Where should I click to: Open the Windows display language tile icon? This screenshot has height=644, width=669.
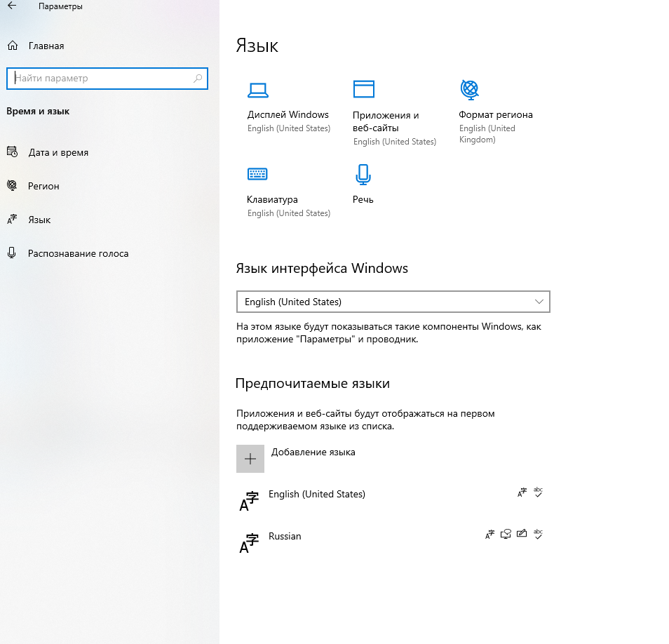coord(257,89)
